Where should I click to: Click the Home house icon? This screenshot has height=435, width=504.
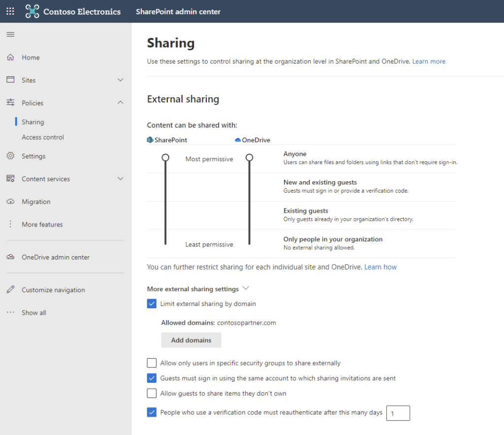point(10,58)
